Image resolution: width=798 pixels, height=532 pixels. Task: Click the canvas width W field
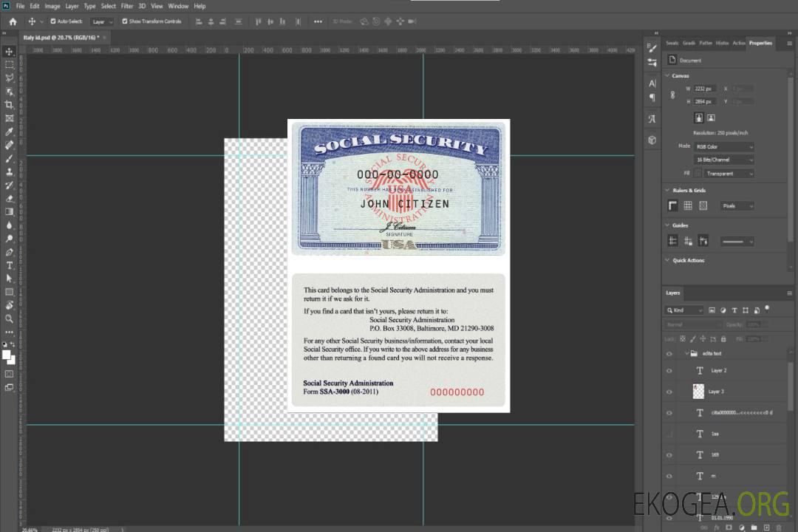[705, 89]
